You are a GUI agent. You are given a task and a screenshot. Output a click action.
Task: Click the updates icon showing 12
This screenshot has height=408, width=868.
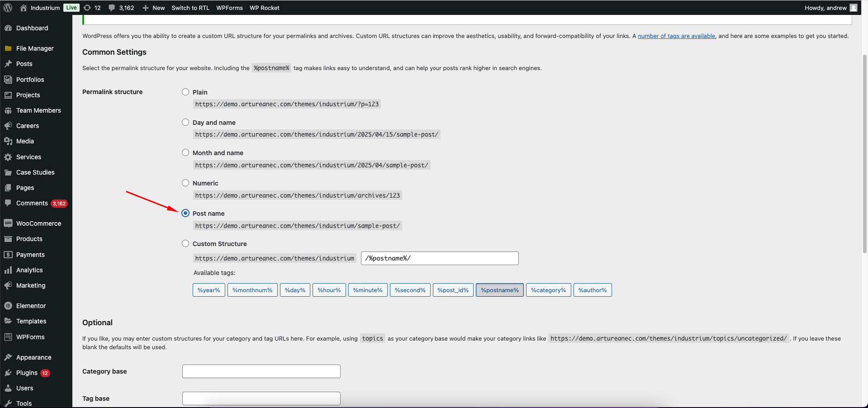point(87,8)
